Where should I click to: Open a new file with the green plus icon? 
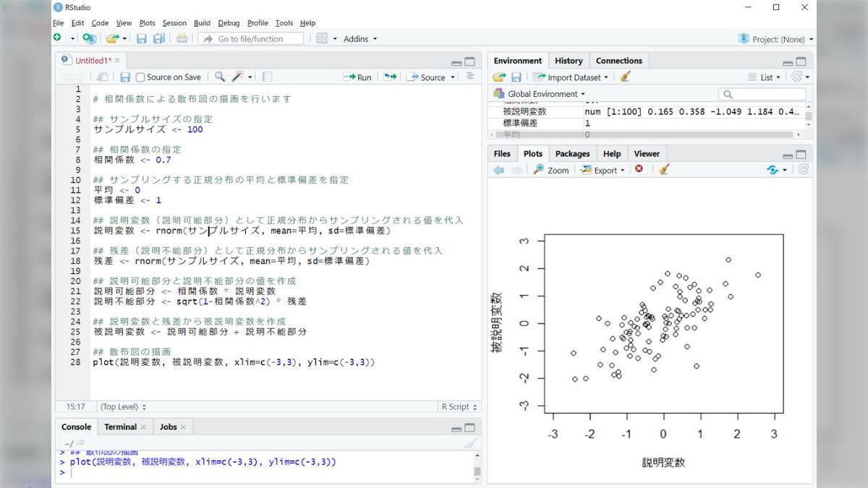coord(58,38)
